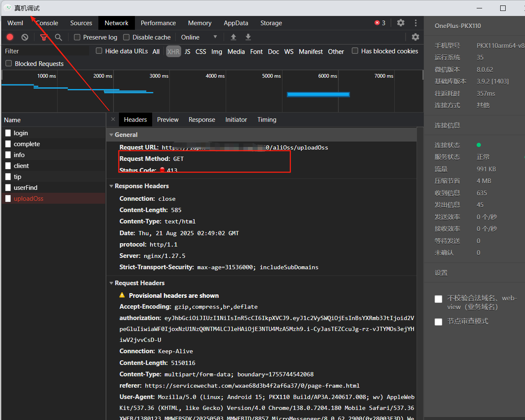Open the Preview detail tab
Image resolution: width=525 pixels, height=420 pixels.
click(168, 120)
